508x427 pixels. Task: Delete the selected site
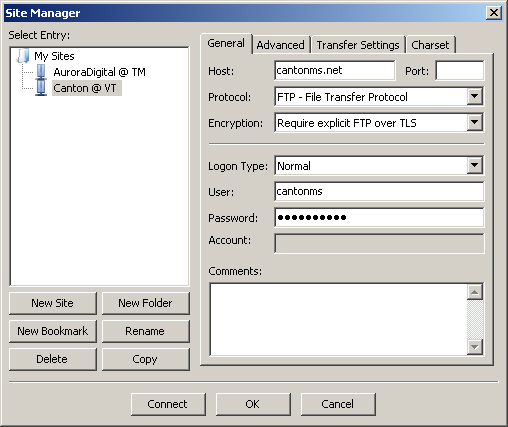coord(53,359)
